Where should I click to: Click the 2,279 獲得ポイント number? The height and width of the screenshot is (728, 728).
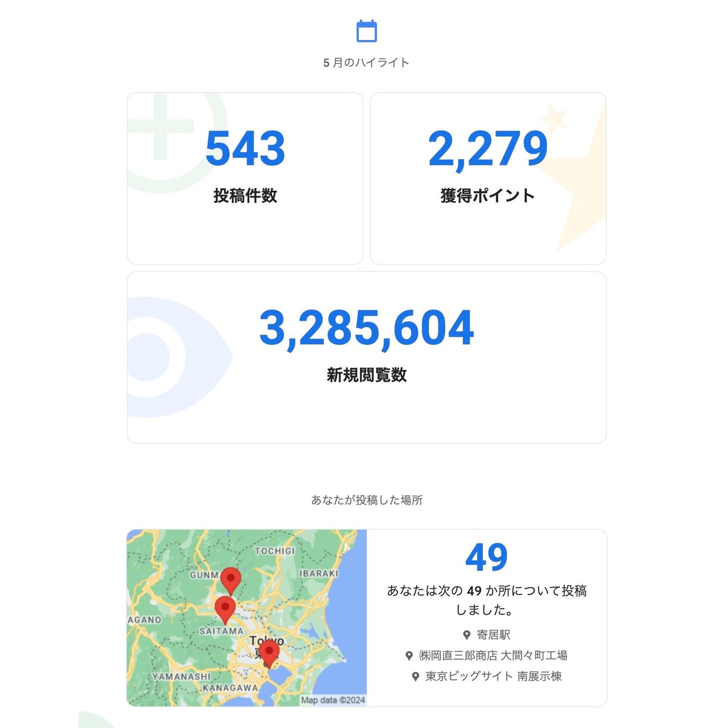pos(488,149)
